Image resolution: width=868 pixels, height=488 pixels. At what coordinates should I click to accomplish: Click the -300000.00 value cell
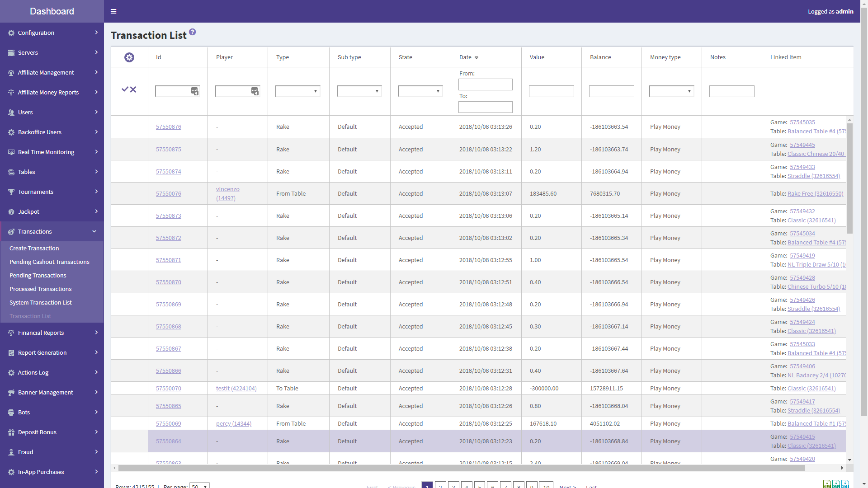pyautogui.click(x=544, y=388)
